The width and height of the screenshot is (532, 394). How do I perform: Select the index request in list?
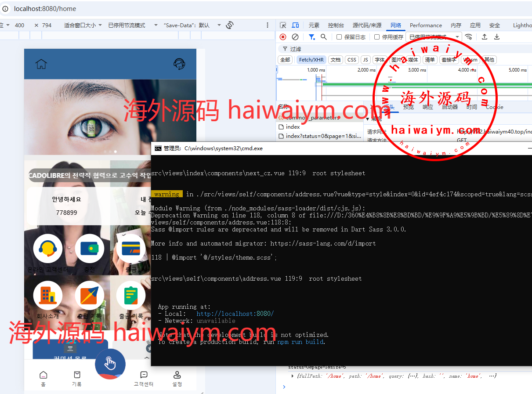click(x=293, y=127)
